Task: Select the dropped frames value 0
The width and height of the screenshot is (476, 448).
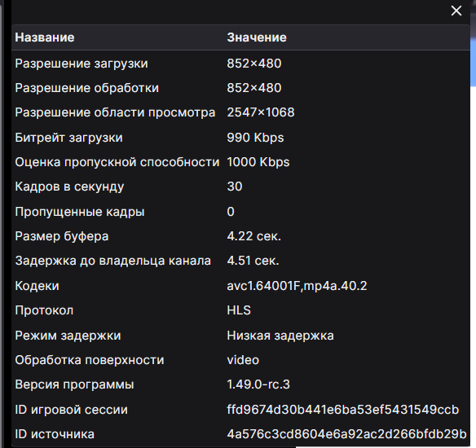Action: [x=231, y=212]
